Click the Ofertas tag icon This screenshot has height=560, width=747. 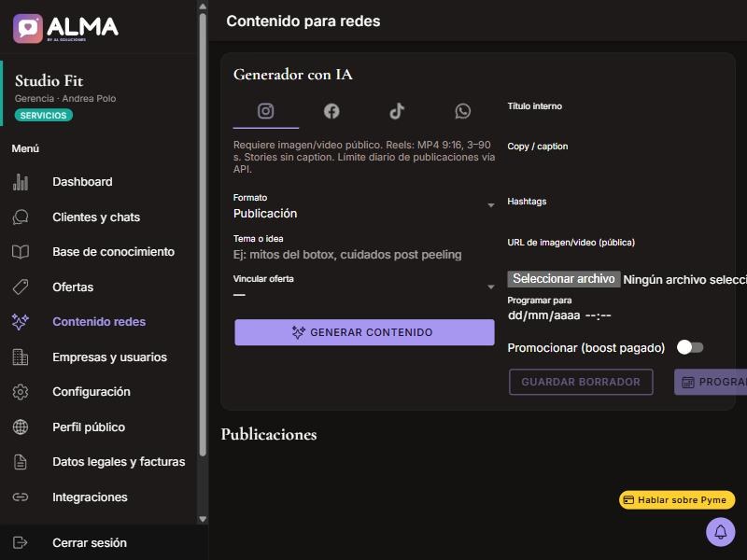tap(21, 287)
